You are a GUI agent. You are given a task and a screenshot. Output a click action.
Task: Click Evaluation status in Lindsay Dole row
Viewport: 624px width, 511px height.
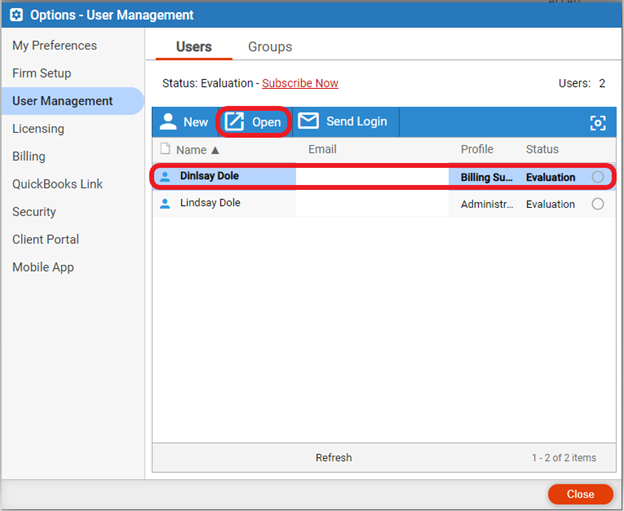550,204
